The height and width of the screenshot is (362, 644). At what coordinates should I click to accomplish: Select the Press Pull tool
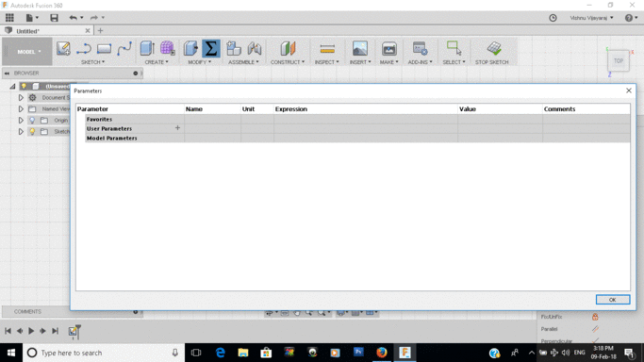(x=190, y=48)
